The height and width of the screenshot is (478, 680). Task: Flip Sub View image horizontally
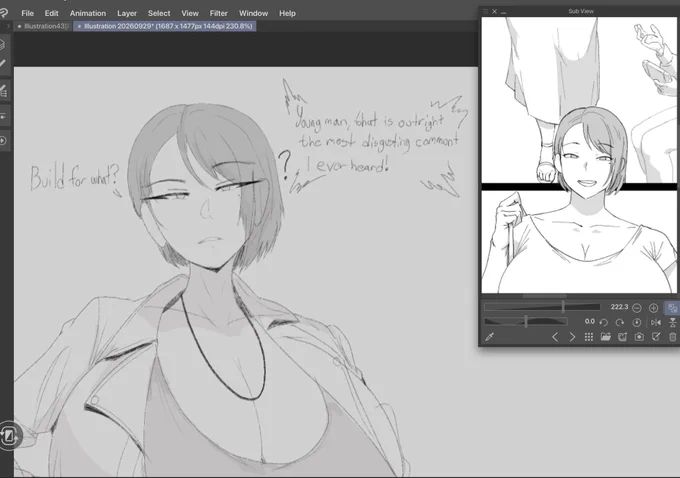point(656,322)
